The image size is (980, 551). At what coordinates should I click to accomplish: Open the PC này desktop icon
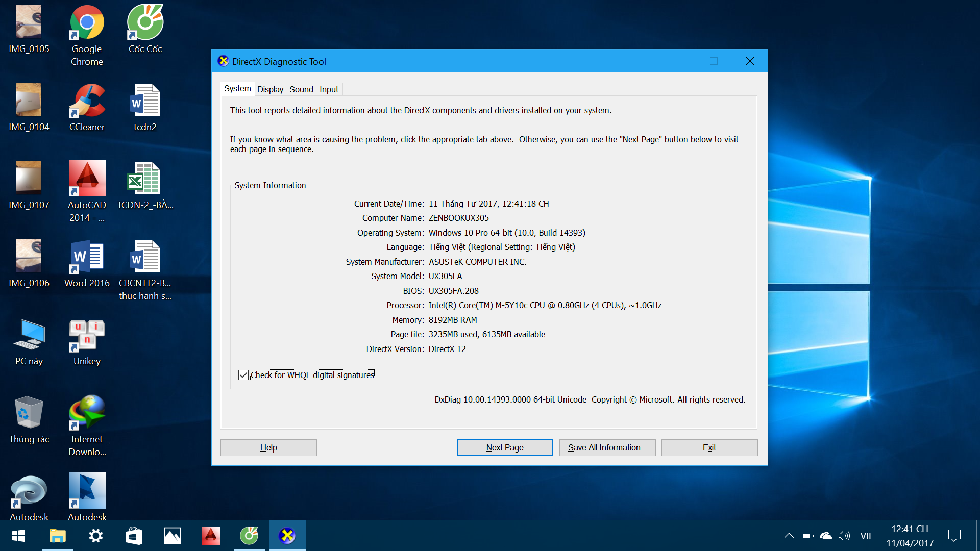click(29, 342)
